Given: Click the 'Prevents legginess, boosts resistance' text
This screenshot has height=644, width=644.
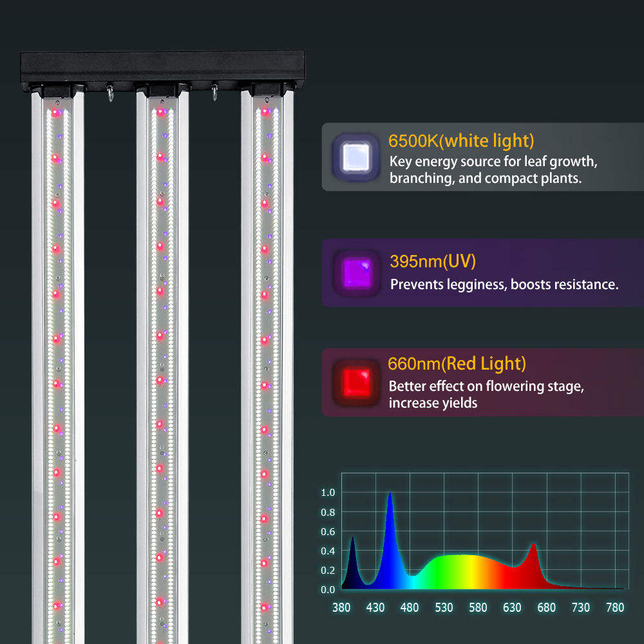Looking at the screenshot, I should (504, 284).
